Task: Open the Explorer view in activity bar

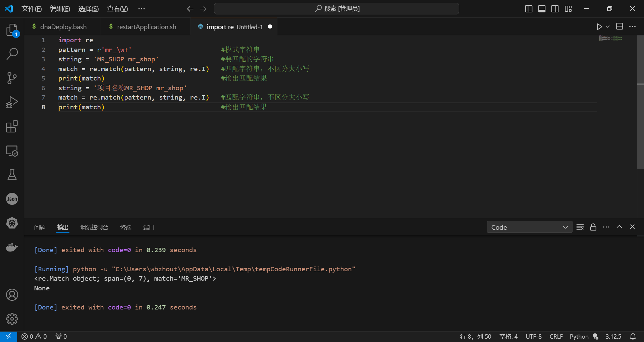Action: (x=12, y=30)
